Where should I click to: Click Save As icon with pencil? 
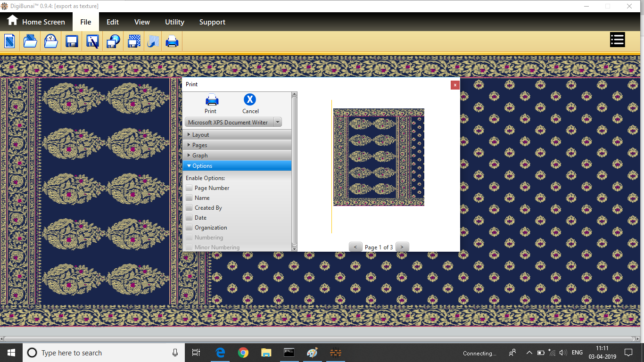pyautogui.click(x=92, y=41)
